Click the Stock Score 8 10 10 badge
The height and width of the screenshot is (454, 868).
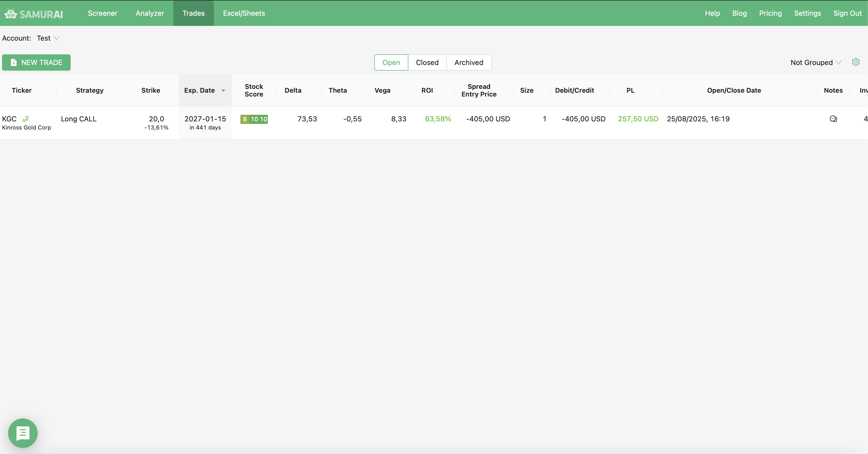(254, 119)
